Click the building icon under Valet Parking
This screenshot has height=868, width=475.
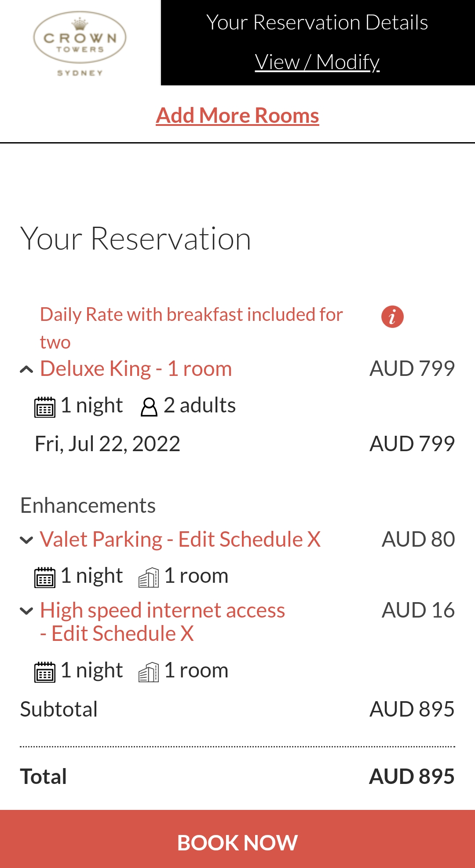(149, 577)
